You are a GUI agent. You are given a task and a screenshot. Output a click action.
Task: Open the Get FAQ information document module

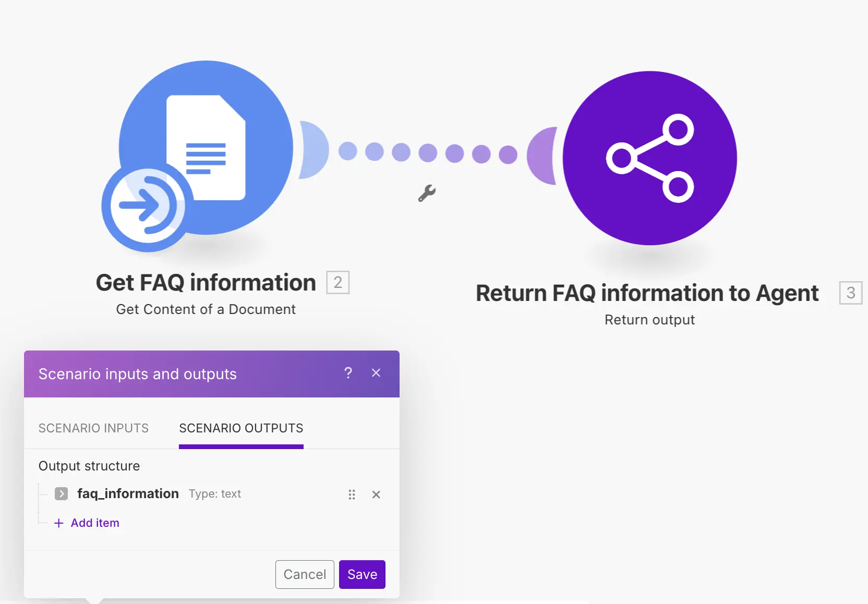(x=207, y=148)
